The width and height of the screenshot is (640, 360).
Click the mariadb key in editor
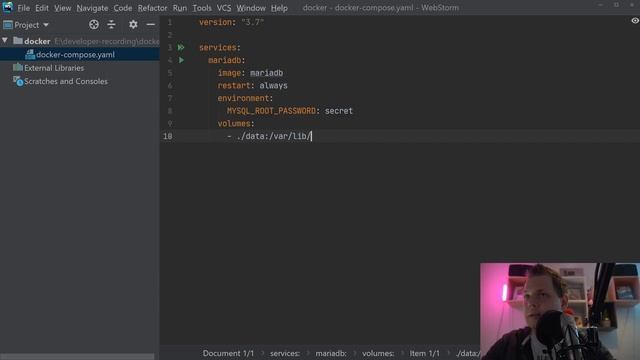(x=224, y=60)
